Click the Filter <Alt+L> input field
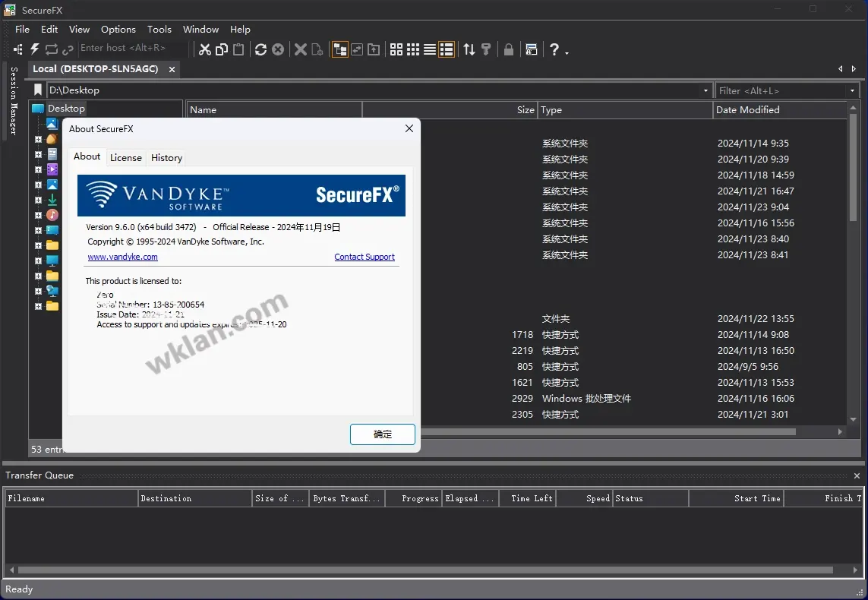Image resolution: width=868 pixels, height=600 pixels. [x=781, y=90]
